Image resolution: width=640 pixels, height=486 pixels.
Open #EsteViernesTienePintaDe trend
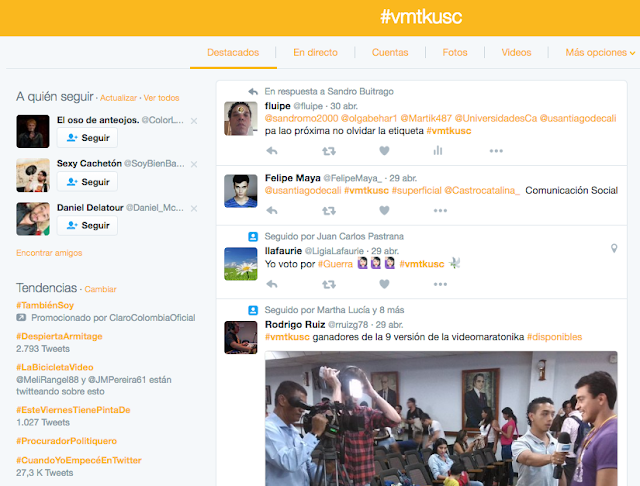73,410
